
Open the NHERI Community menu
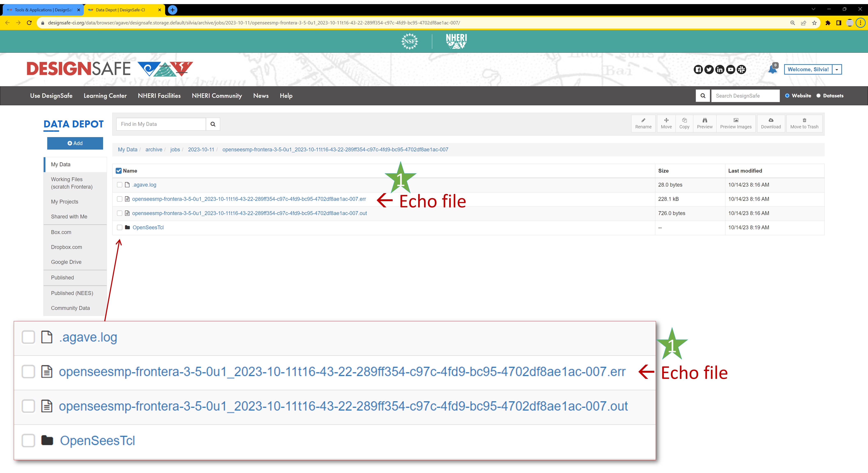(x=217, y=96)
